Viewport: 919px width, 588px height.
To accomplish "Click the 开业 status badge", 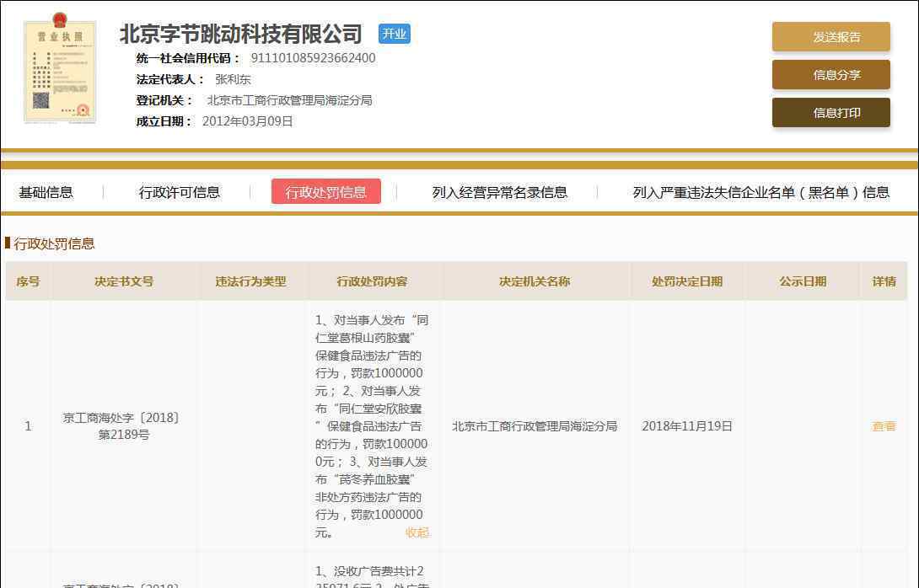I will pos(395,34).
